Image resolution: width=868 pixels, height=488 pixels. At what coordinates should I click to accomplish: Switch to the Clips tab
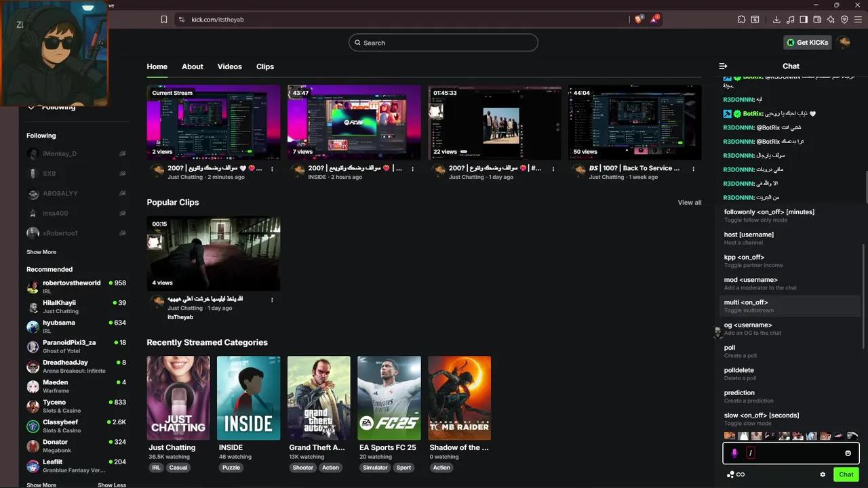pos(265,66)
